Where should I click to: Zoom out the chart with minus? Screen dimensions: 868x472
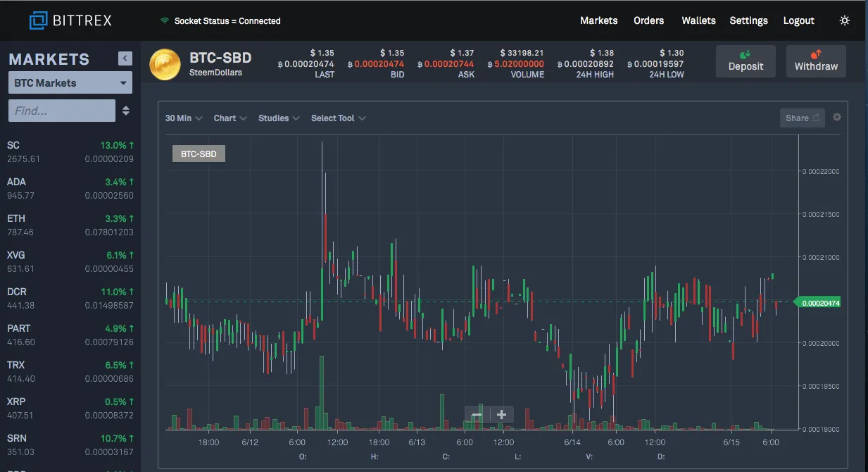[477, 414]
